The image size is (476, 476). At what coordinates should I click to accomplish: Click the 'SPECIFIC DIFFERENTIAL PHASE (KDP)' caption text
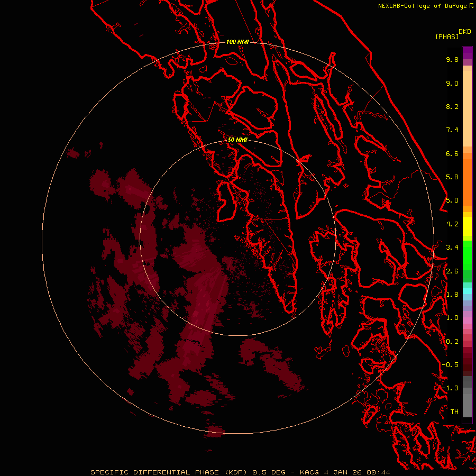coord(169,472)
